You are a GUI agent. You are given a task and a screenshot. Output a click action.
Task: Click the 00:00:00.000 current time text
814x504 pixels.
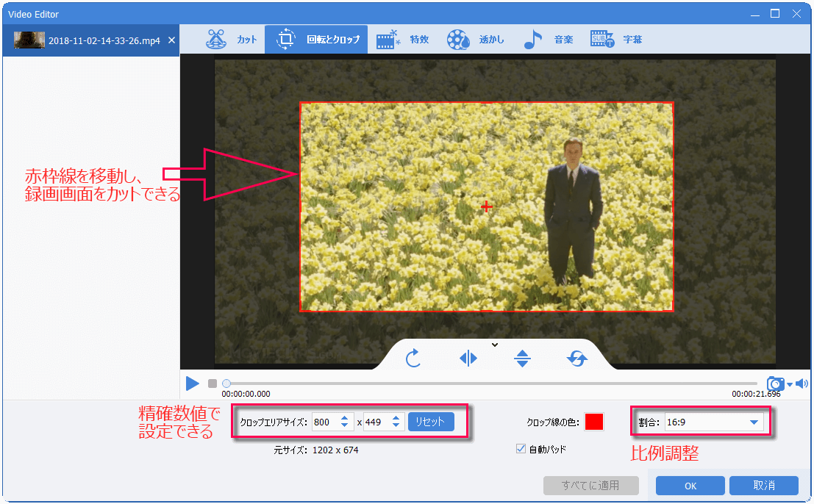pyautogui.click(x=246, y=394)
